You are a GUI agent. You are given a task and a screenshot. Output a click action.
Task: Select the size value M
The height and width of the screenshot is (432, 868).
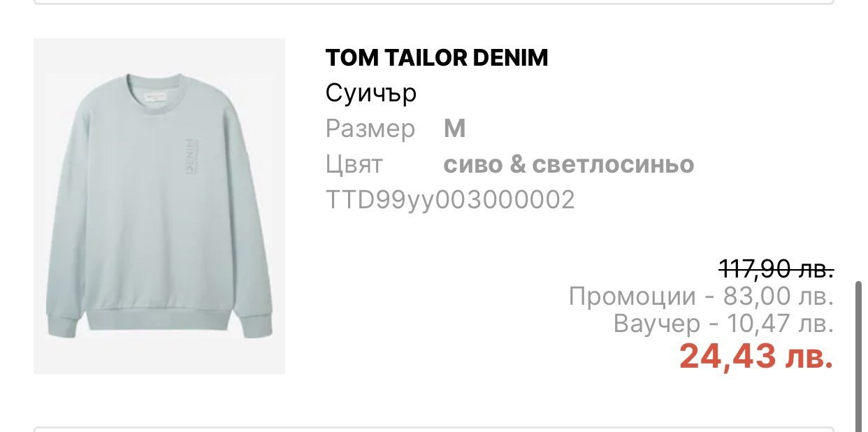455,129
